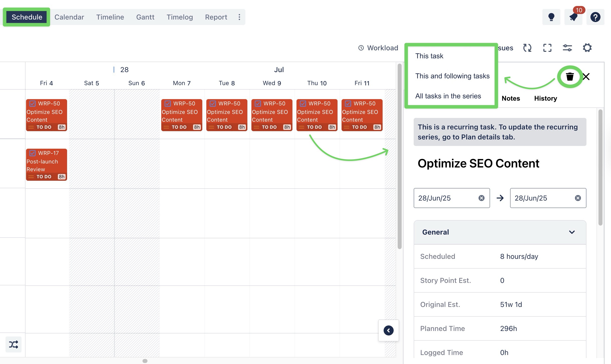The height and width of the screenshot is (364, 611).
Task: Click the help question mark icon
Action: pyautogui.click(x=595, y=17)
